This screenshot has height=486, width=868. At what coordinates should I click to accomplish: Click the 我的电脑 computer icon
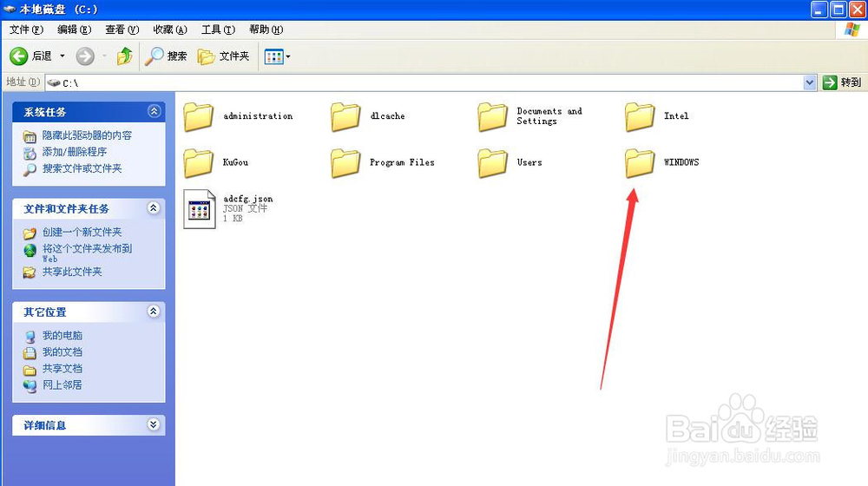(x=30, y=337)
